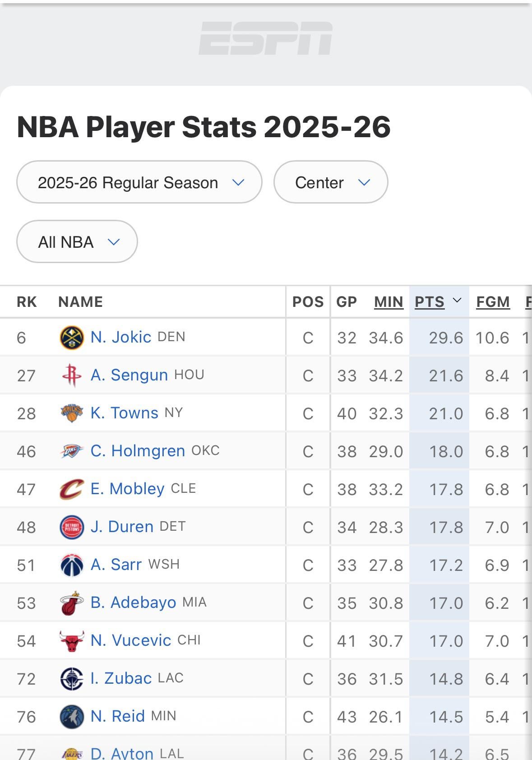This screenshot has width=532, height=760.
Task: Sort table by MIN column header
Action: click(x=389, y=301)
